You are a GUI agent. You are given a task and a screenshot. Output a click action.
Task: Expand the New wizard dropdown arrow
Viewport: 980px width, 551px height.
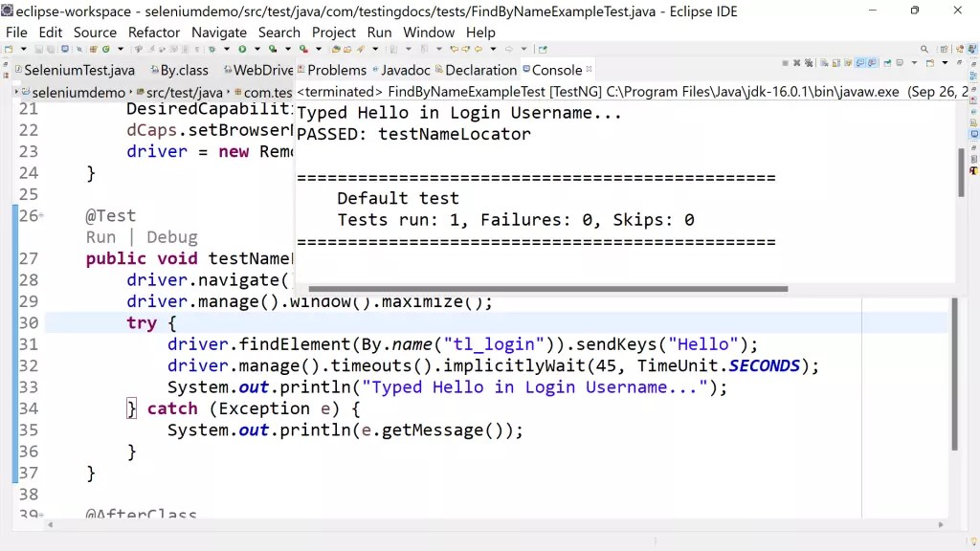[22, 48]
